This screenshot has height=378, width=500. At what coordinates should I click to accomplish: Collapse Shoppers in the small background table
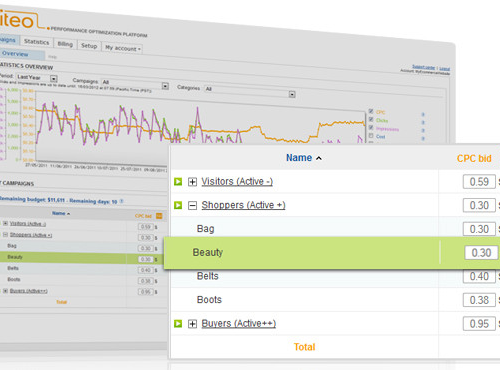coord(5,234)
